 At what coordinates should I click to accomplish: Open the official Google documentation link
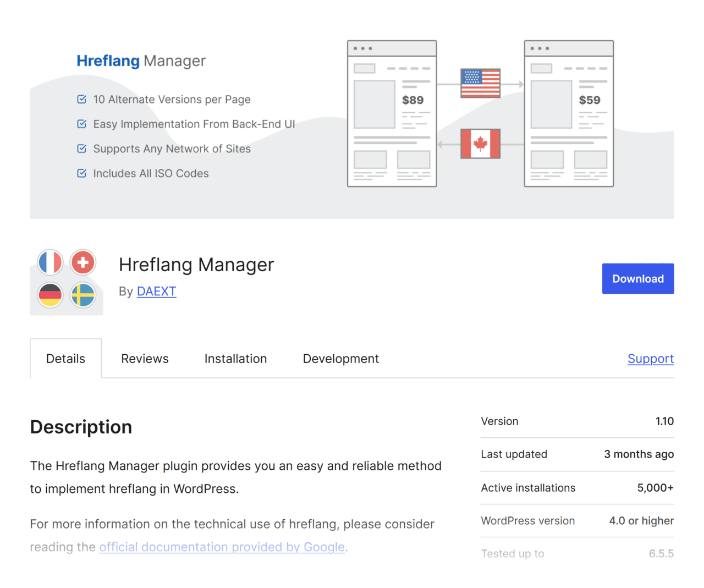click(222, 547)
